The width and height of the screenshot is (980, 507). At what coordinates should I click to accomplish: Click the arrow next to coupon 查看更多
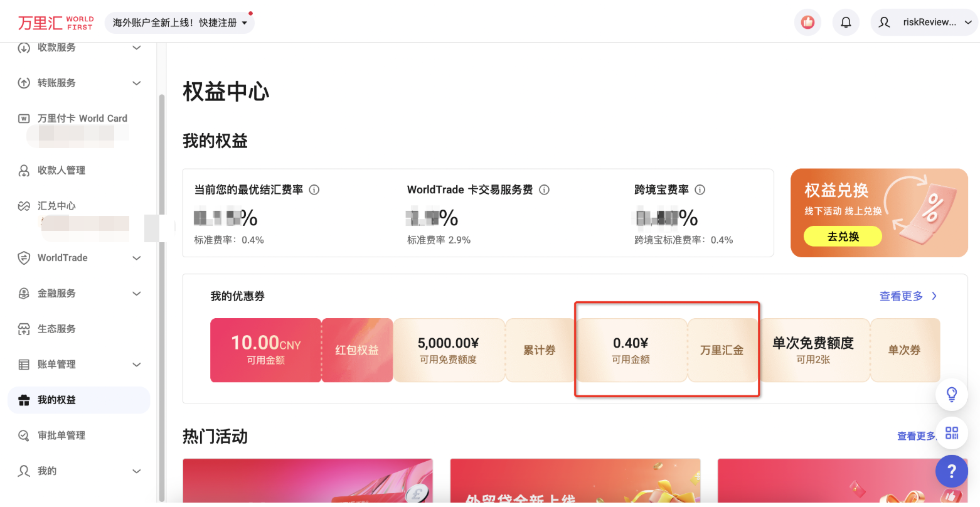934,296
